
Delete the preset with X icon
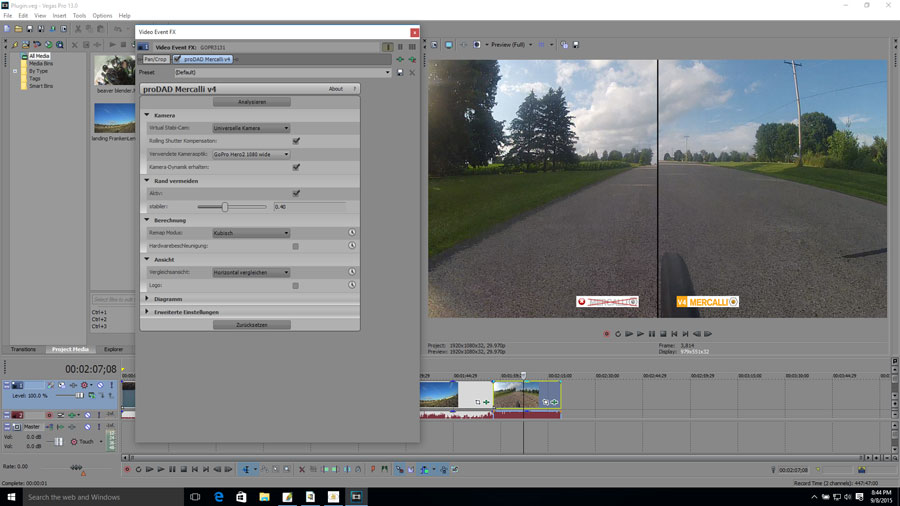pos(412,72)
